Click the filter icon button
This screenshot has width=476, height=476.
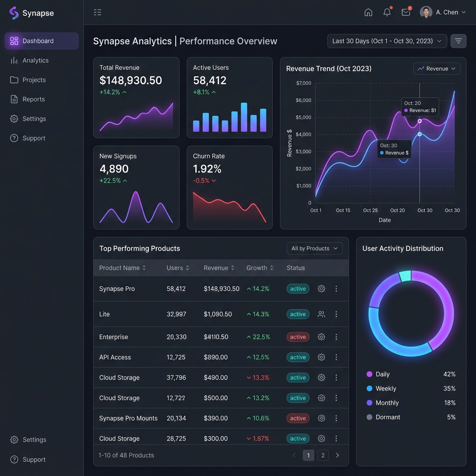(458, 41)
